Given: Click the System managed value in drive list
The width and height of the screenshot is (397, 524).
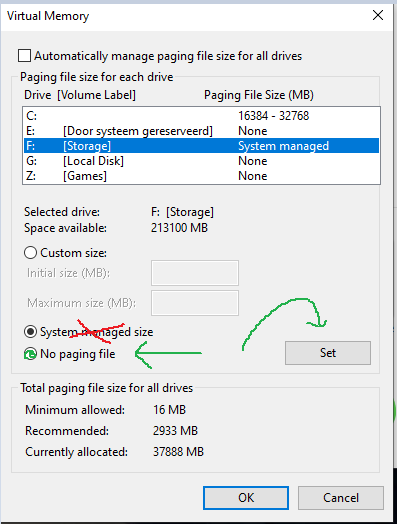Looking at the screenshot, I should coord(284,146).
